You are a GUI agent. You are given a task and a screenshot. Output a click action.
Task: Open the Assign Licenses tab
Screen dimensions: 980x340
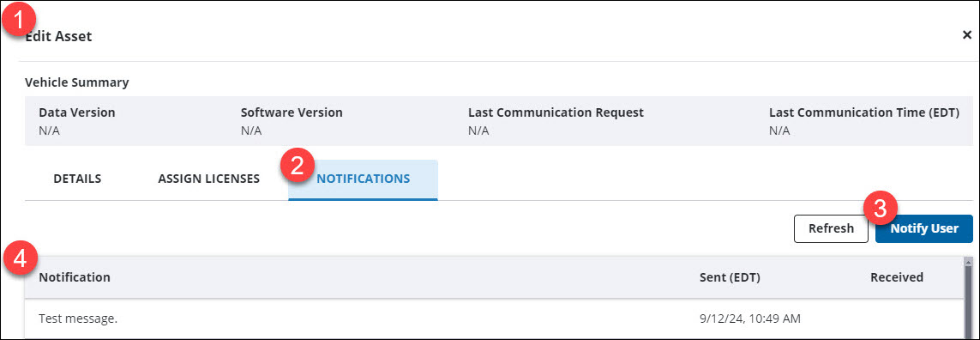coord(208,179)
